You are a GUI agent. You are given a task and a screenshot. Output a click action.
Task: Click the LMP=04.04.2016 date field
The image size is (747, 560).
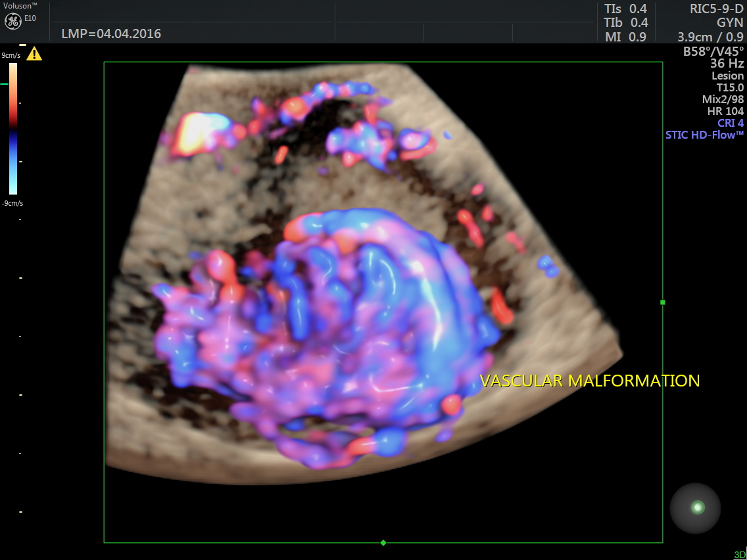click(x=111, y=34)
